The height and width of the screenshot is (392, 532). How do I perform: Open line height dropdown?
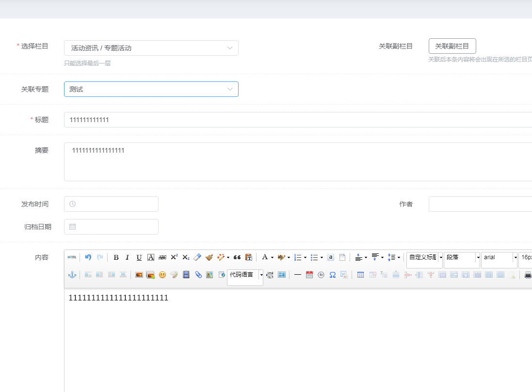(399, 258)
